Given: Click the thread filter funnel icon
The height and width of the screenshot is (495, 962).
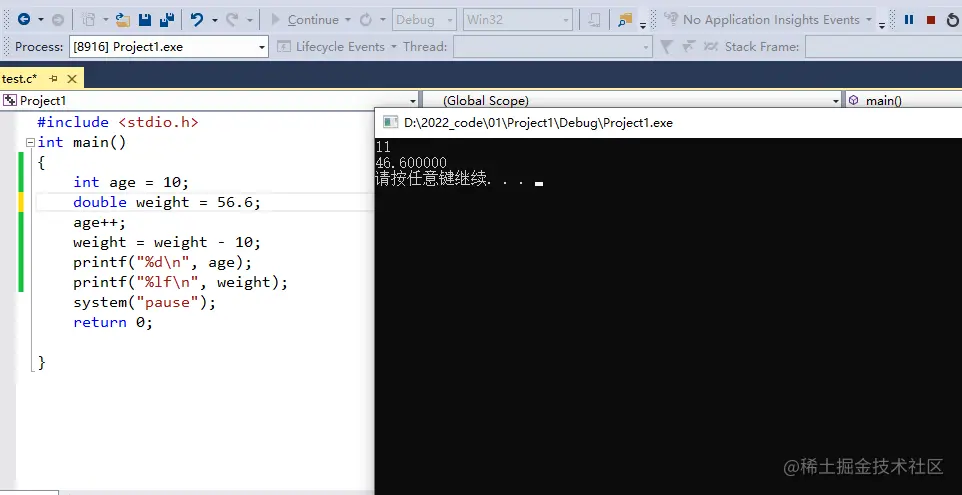Looking at the screenshot, I should (667, 47).
